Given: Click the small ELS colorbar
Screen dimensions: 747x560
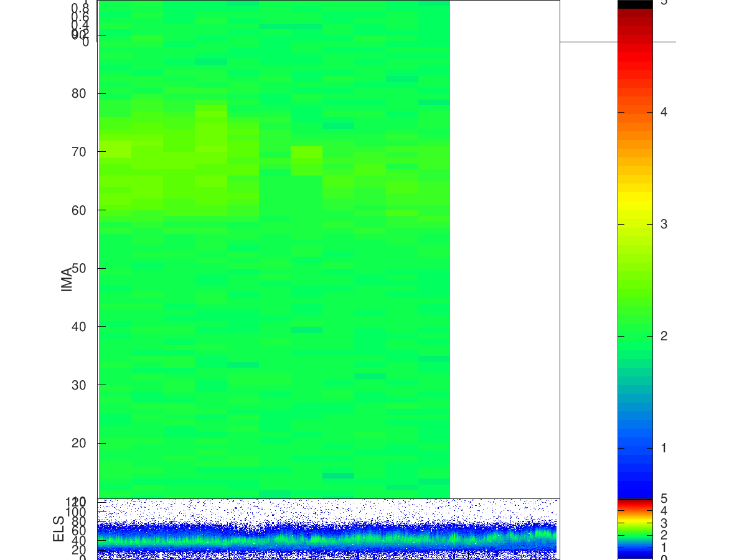Looking at the screenshot, I should [635, 529].
